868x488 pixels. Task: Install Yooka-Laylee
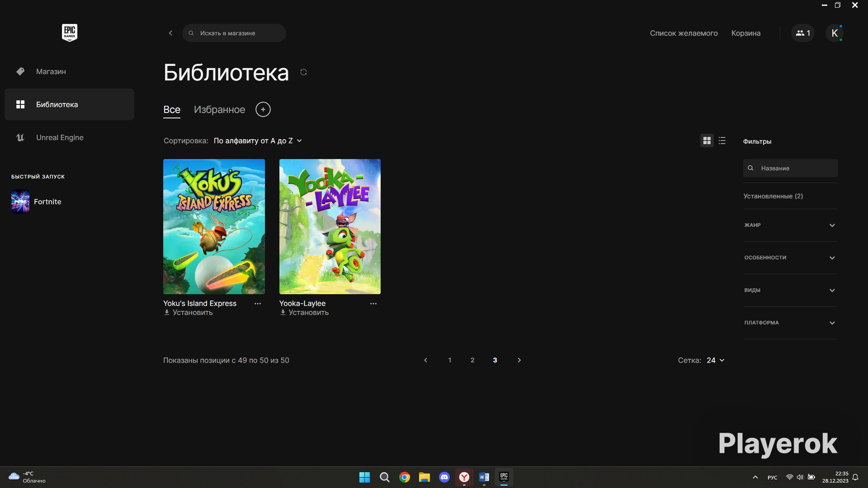305,313
